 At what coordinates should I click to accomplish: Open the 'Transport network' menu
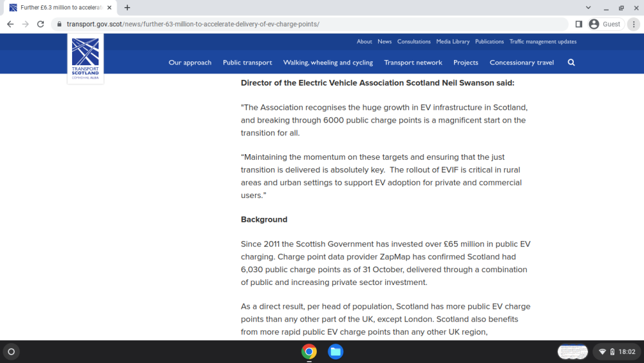coord(413,63)
